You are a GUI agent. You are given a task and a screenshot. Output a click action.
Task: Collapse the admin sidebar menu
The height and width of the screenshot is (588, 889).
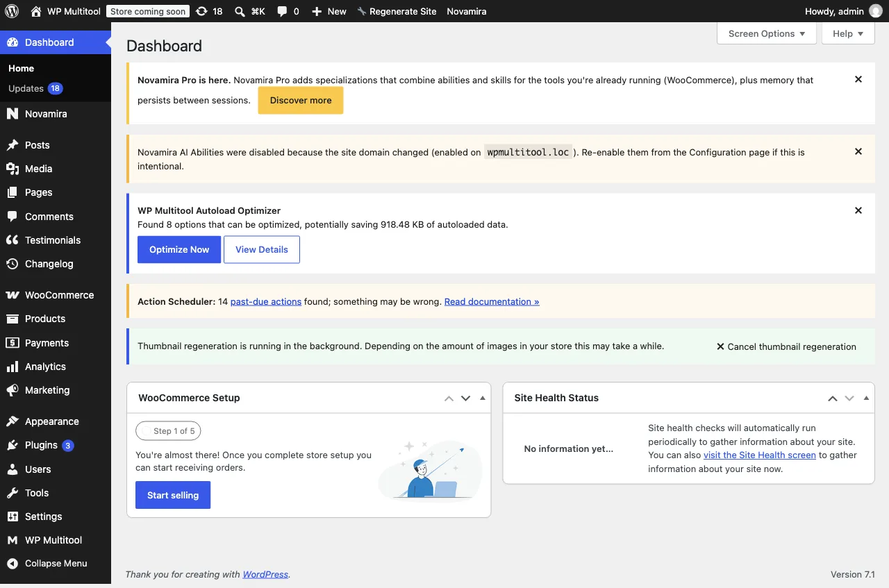coord(56,564)
